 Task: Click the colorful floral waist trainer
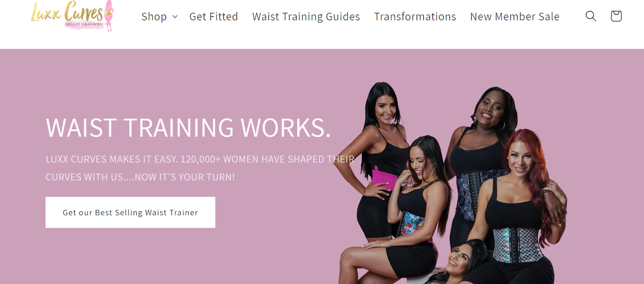411,225
